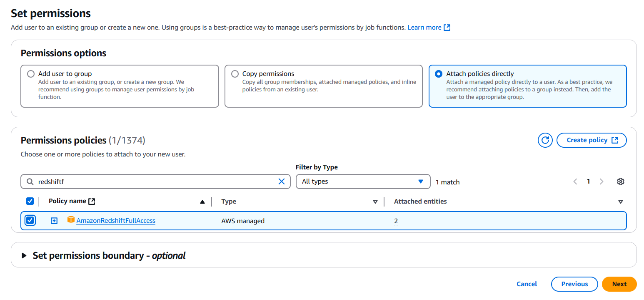Click the Policy name column header
644x300 pixels.
point(67,201)
